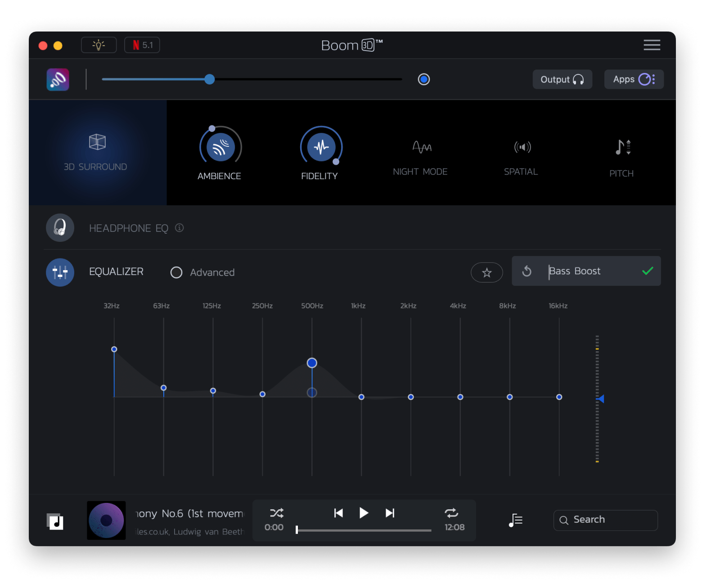Open the Apps volume controller

click(634, 80)
